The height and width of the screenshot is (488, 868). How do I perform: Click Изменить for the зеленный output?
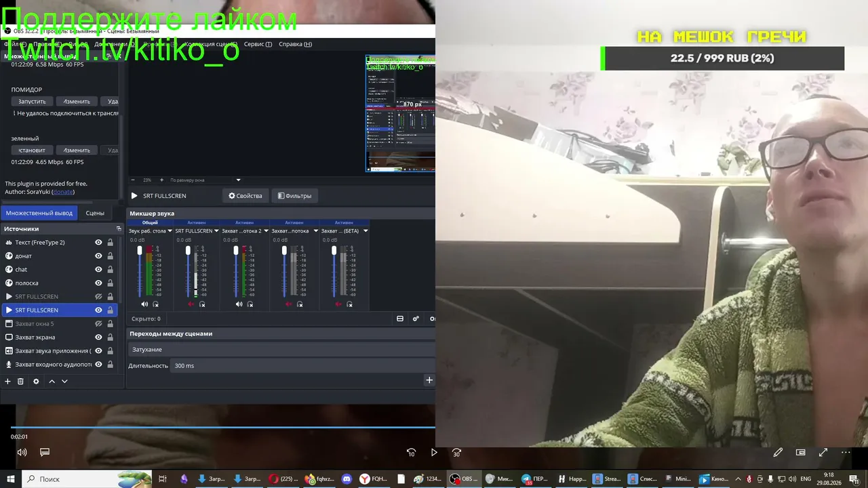(77, 150)
